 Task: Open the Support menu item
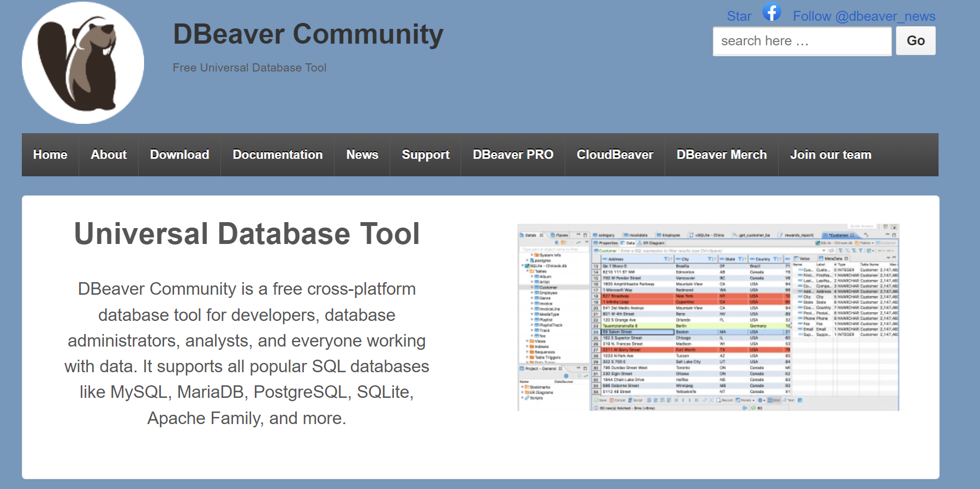click(x=426, y=154)
